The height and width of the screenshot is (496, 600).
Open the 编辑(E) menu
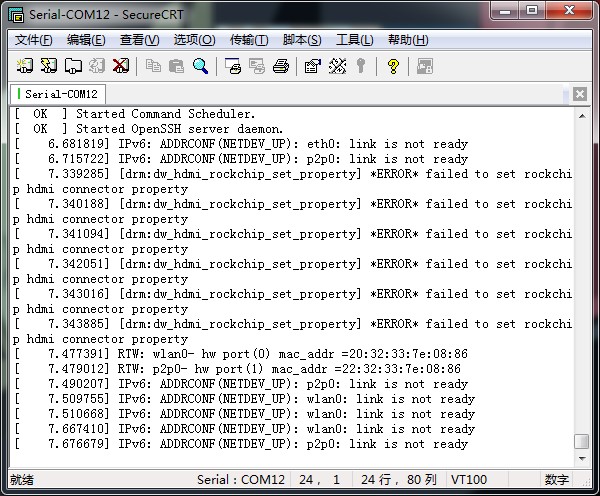(86, 40)
